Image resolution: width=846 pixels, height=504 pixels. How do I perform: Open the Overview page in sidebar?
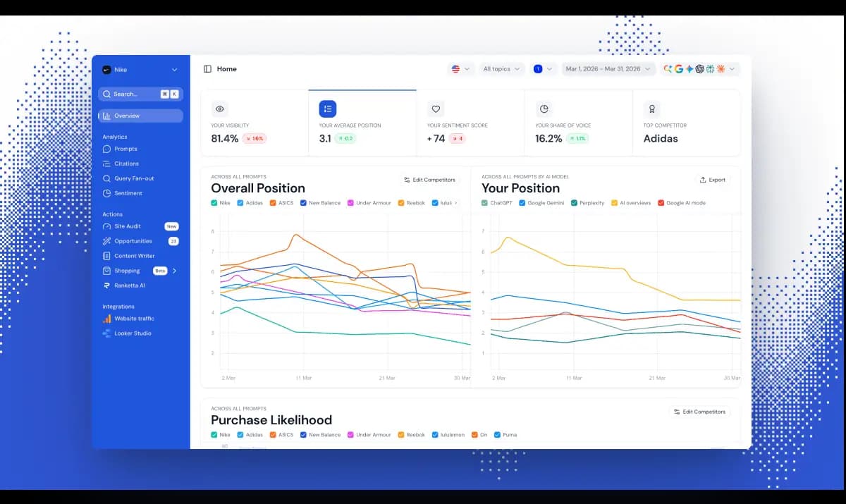140,116
